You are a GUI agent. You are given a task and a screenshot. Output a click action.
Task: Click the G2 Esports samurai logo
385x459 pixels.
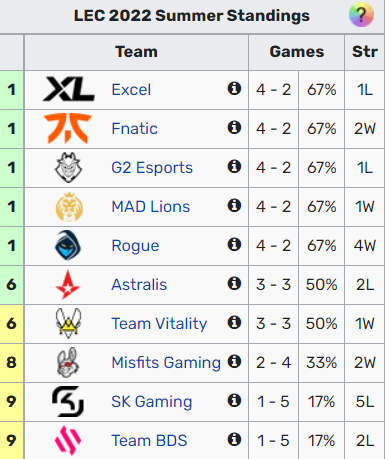tap(68, 167)
